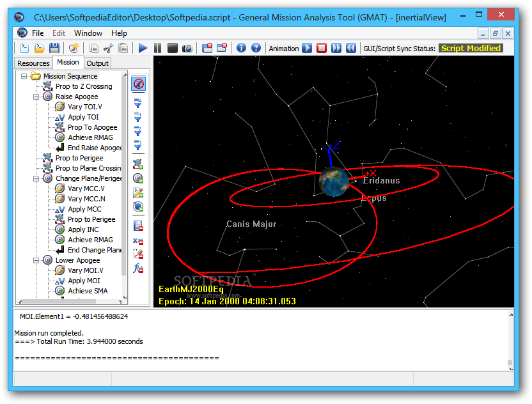Image resolution: width=532 pixels, height=404 pixels.
Task: Select the Vary TOI.V command
Action: click(85, 107)
